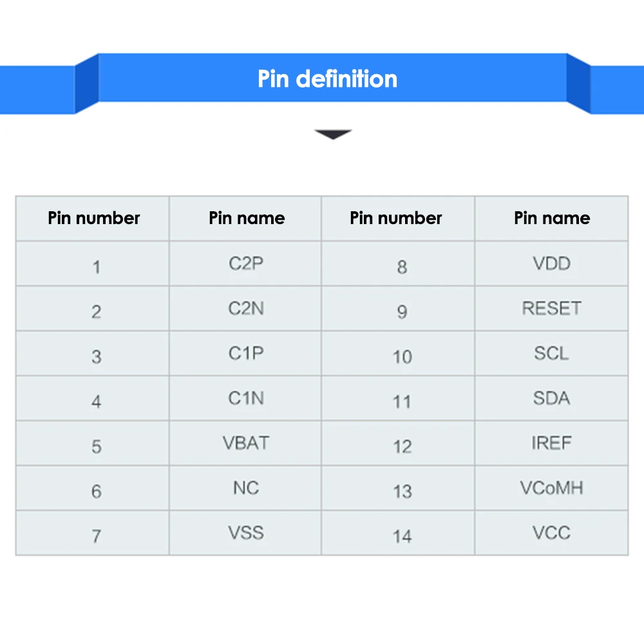Viewport: 644px width, 644px height.
Task: Click the rightmost Pin name column header
Action: (551, 218)
